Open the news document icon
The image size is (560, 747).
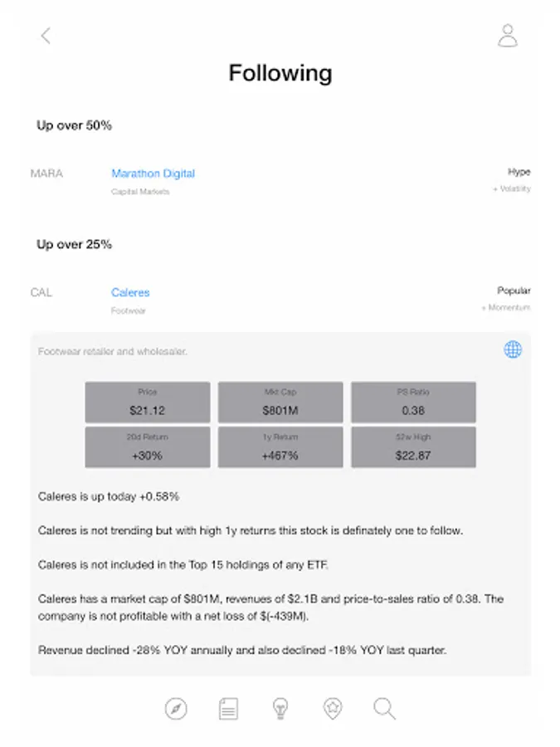(228, 708)
